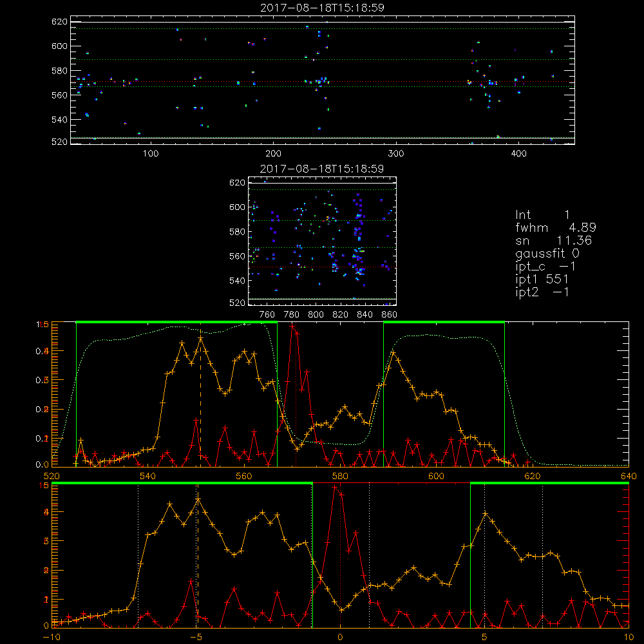
Task: Select the 'Int 1' readout line
Action: tap(542, 215)
